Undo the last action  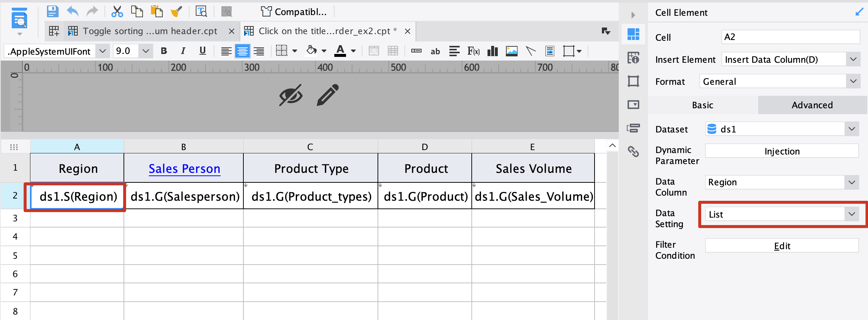click(x=73, y=11)
